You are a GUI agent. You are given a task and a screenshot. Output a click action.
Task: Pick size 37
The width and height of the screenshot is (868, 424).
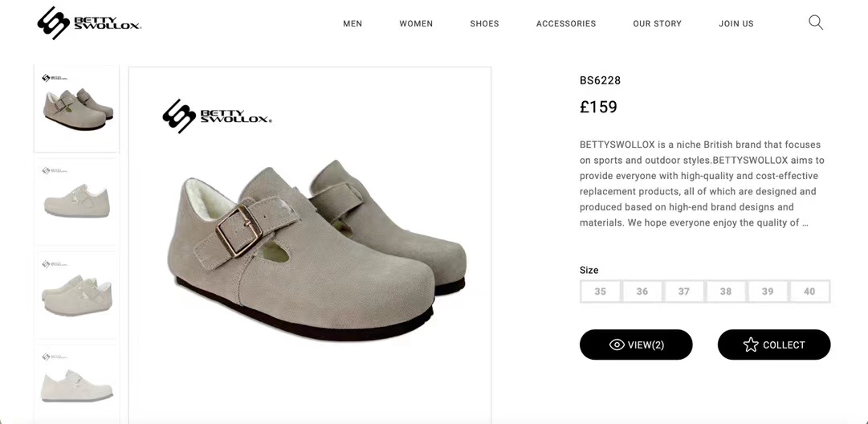point(684,291)
